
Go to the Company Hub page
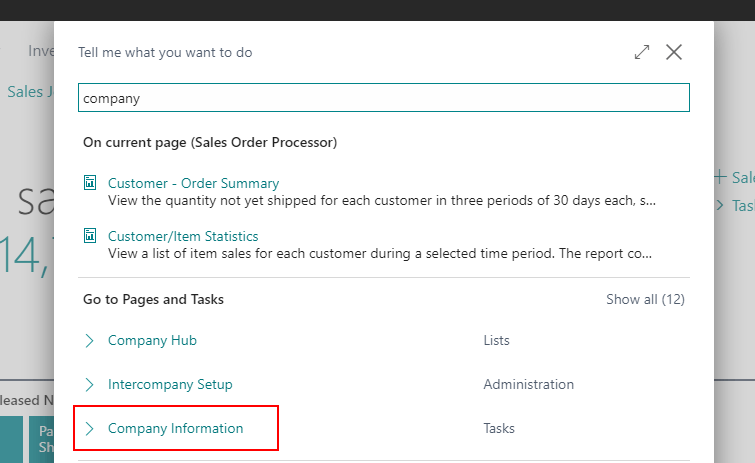(152, 341)
